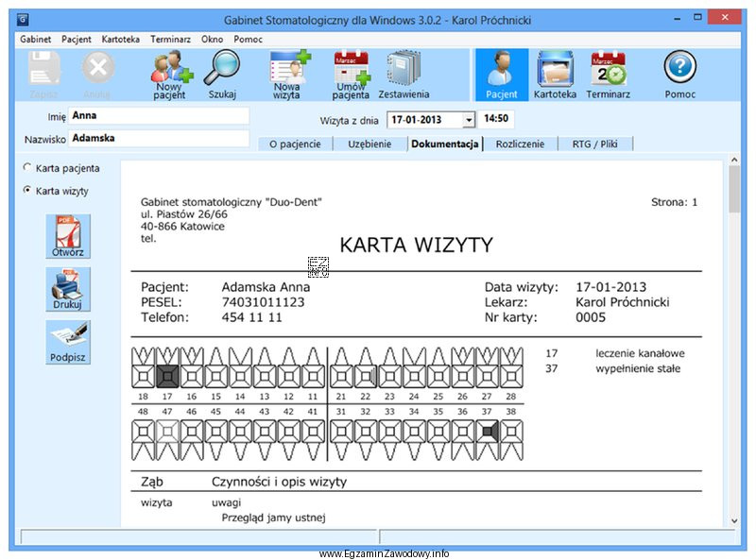Screen dimensions: 756x560
Task: Click the 'wypełnienie stałe' entry
Action: pyautogui.click(x=638, y=368)
